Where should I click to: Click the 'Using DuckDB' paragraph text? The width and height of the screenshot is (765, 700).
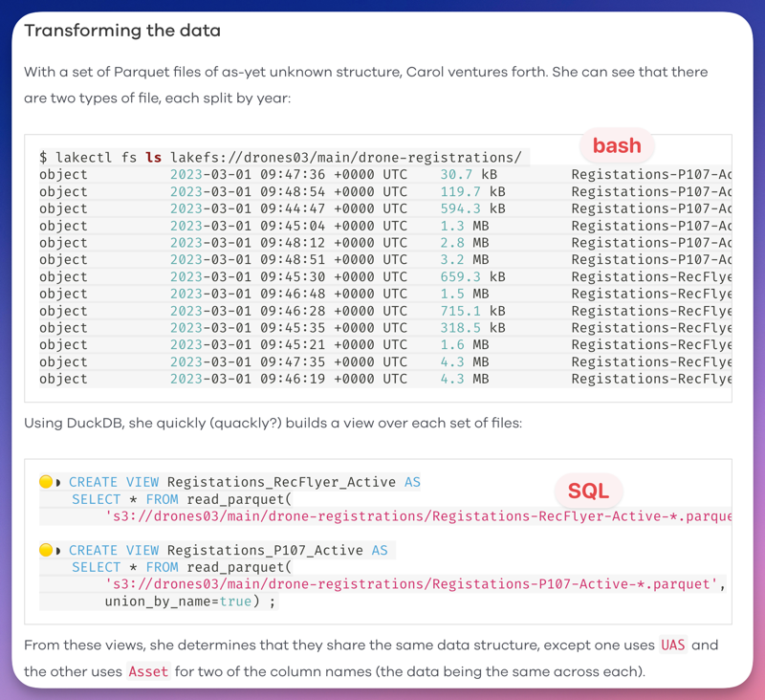click(x=273, y=423)
